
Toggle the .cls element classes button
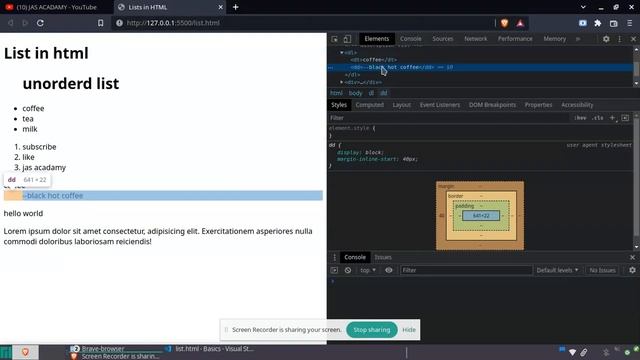pos(598,118)
